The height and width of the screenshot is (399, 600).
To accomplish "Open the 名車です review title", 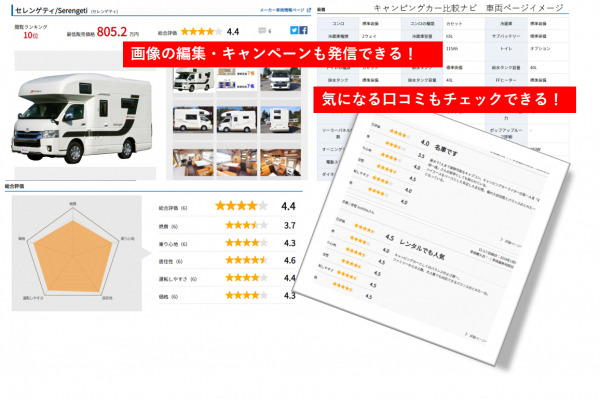I will point(446,149).
